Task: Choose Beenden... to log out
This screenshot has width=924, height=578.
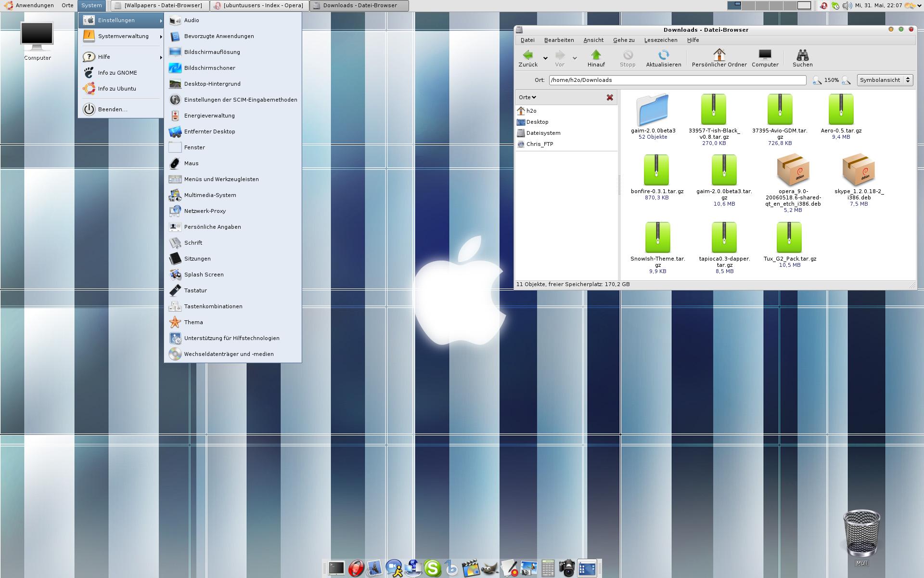Action: click(x=121, y=109)
